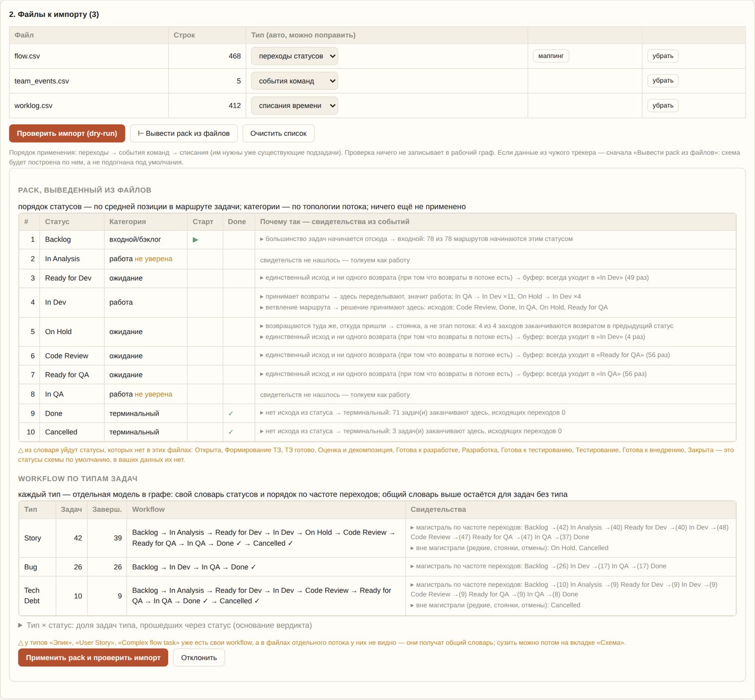
Task: Open the type dropdown for worklog.csv
Action: (294, 106)
